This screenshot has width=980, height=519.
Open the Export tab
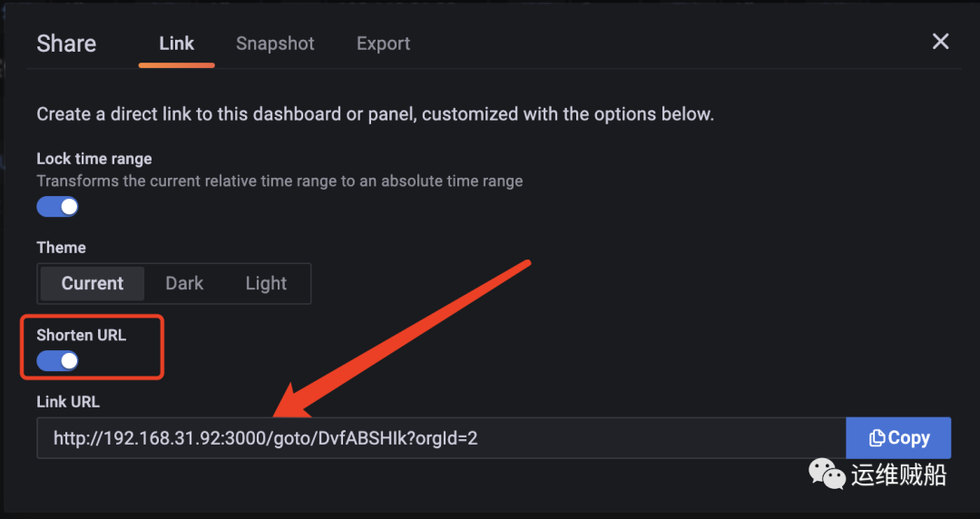(x=383, y=44)
